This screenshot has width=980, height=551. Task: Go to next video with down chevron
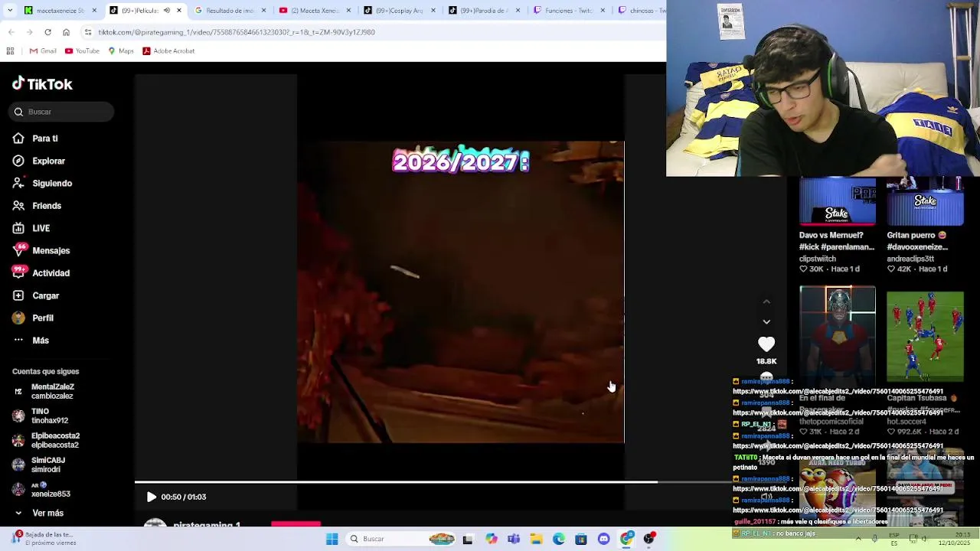tap(766, 321)
